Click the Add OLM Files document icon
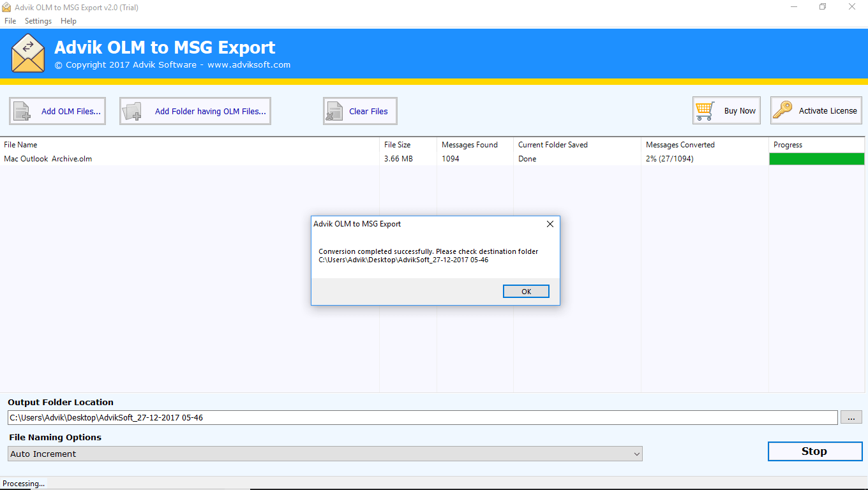This screenshot has height=490, width=868. [x=22, y=111]
